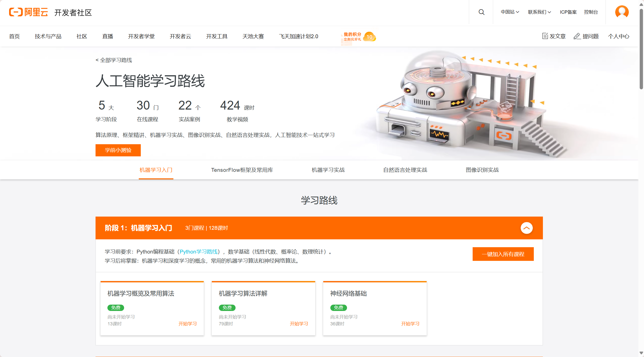Expand the 联系我们 dropdown
644x357 pixels.
tap(539, 12)
